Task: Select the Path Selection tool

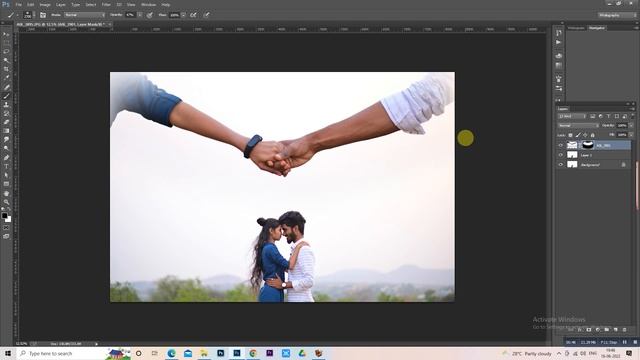Action: click(6, 175)
